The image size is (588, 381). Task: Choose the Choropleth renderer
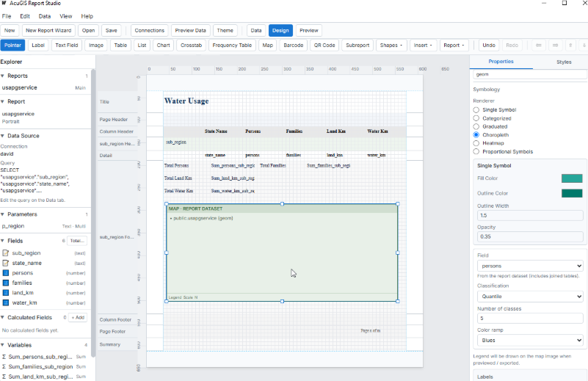[x=476, y=134]
